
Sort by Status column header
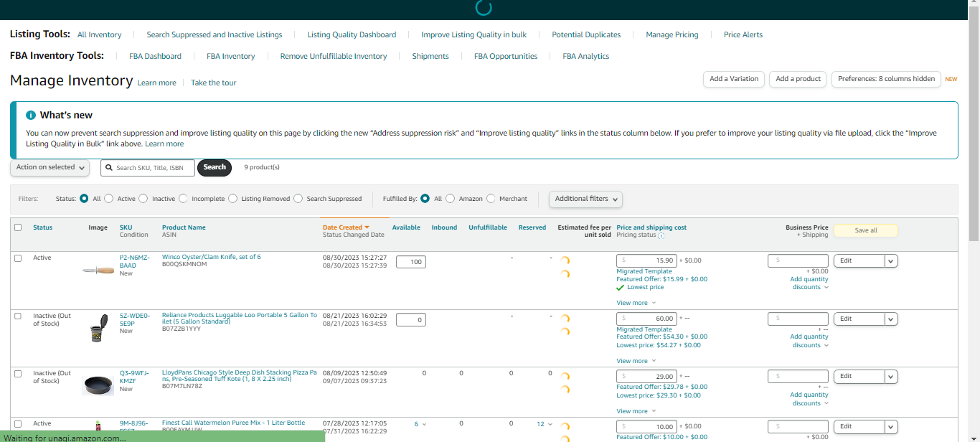coord(42,227)
